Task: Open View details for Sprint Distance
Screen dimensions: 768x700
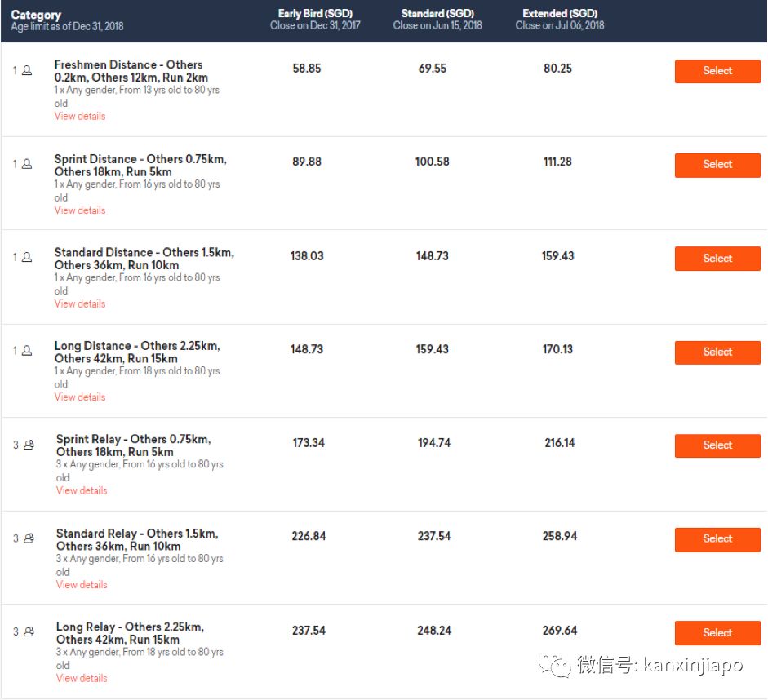Action: pyautogui.click(x=80, y=210)
